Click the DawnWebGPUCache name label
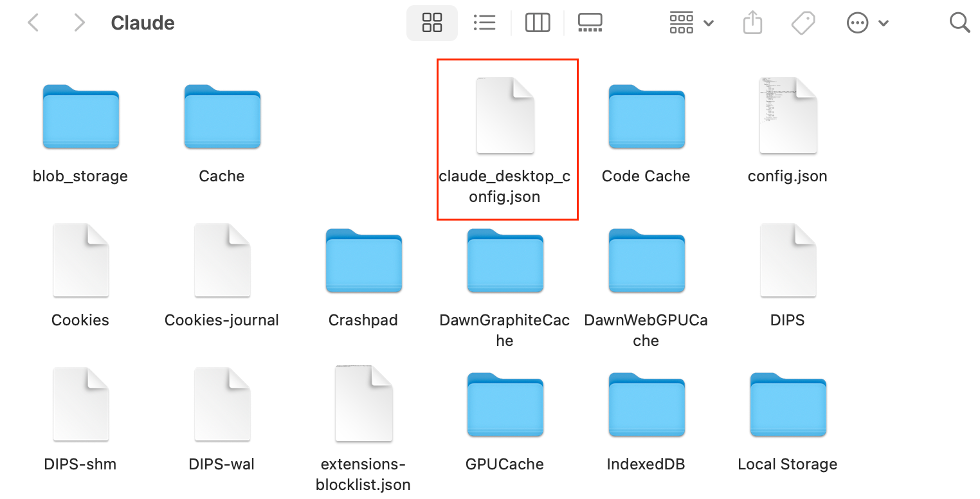 point(646,331)
